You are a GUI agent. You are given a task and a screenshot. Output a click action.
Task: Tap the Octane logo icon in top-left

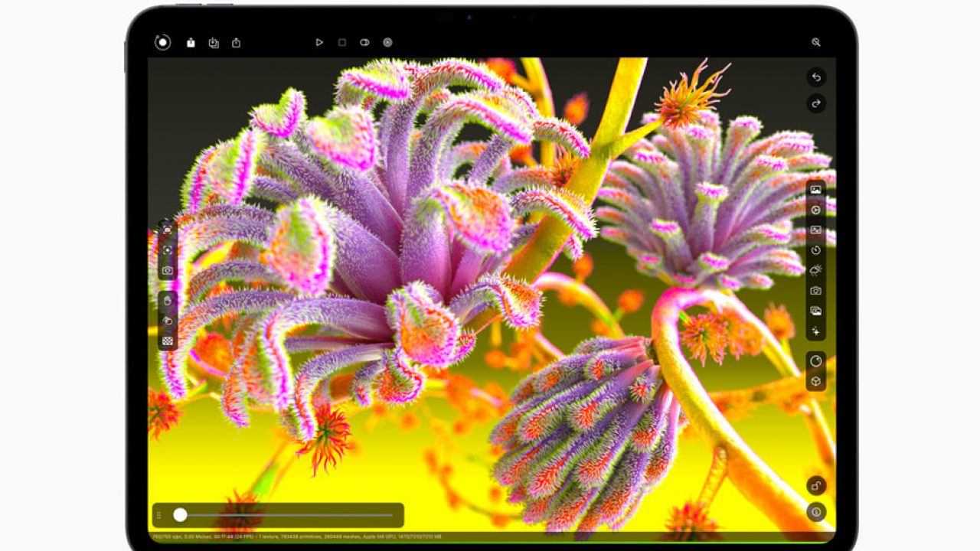[162, 43]
